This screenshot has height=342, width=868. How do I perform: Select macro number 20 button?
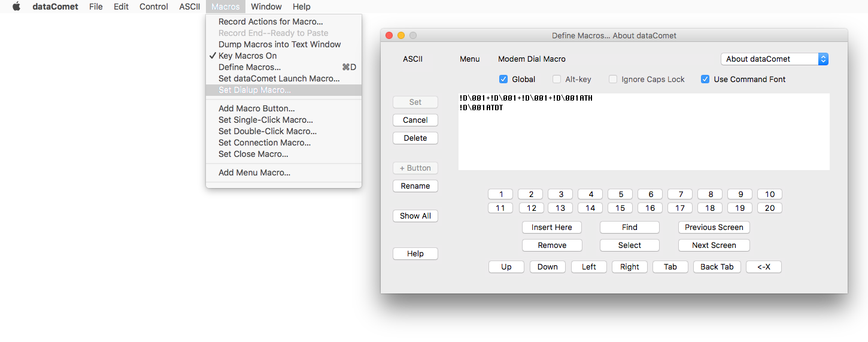click(770, 208)
